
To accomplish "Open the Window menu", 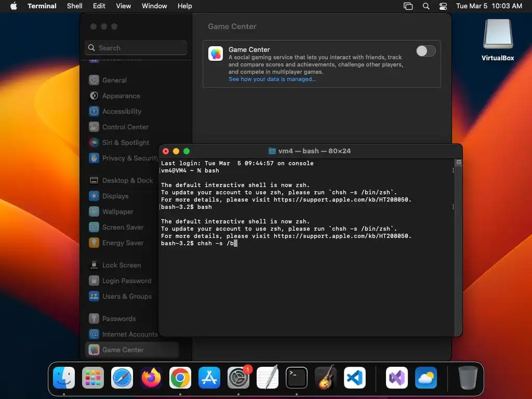I will click(x=154, y=6).
